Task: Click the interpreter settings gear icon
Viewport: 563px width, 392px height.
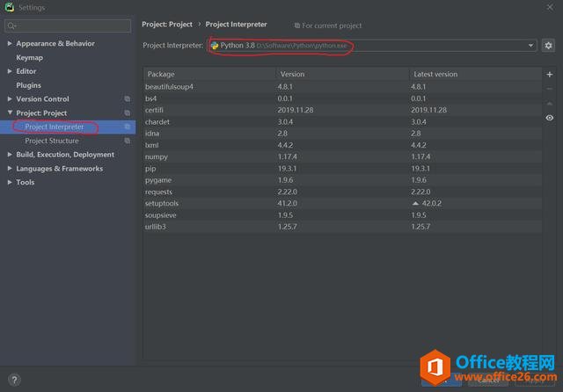Action: 548,46
